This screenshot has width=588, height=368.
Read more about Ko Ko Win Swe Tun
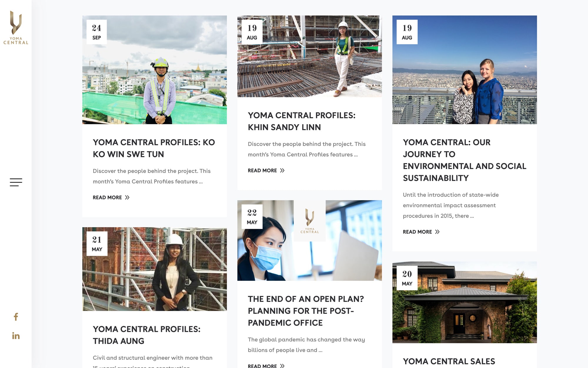point(111,198)
